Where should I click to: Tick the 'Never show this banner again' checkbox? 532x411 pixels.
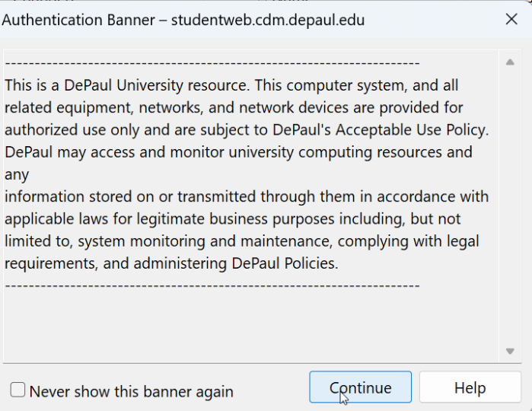point(18,390)
